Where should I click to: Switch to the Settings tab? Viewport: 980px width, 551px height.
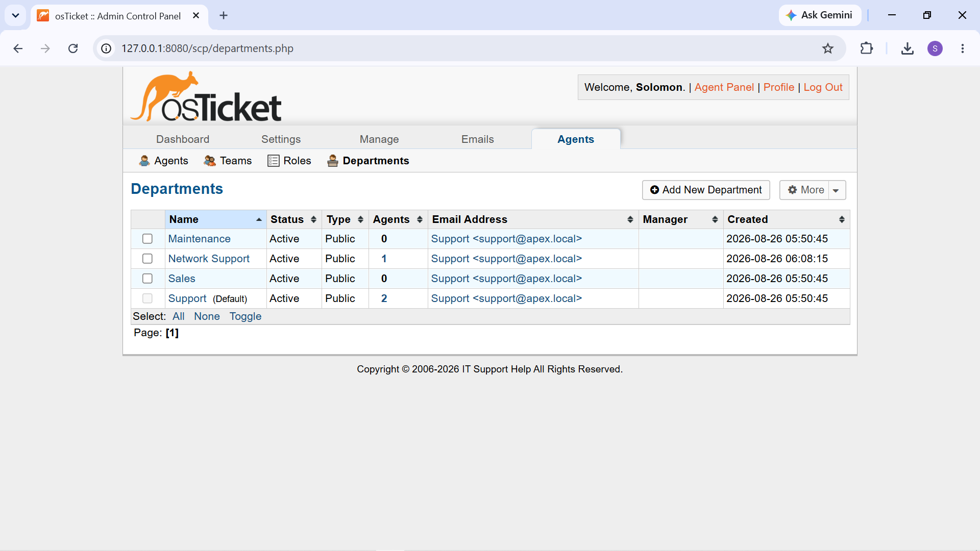(281, 139)
